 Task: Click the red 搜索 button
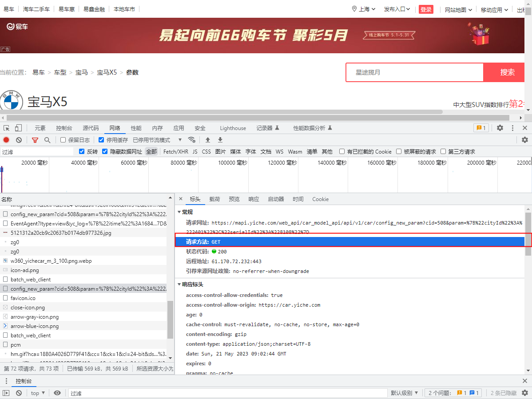(504, 72)
